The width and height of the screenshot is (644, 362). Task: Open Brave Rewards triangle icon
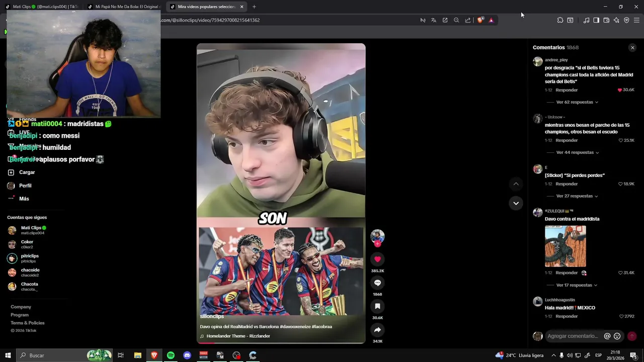tap(491, 20)
